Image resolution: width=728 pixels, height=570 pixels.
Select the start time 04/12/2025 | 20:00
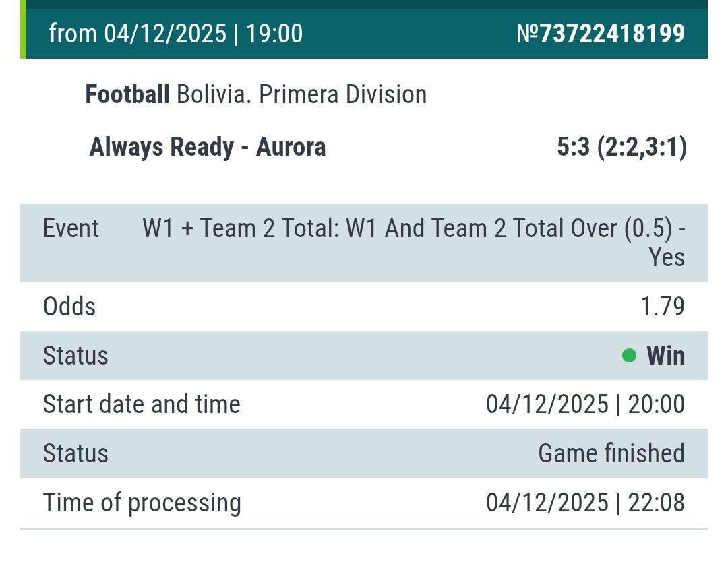pyautogui.click(x=585, y=404)
